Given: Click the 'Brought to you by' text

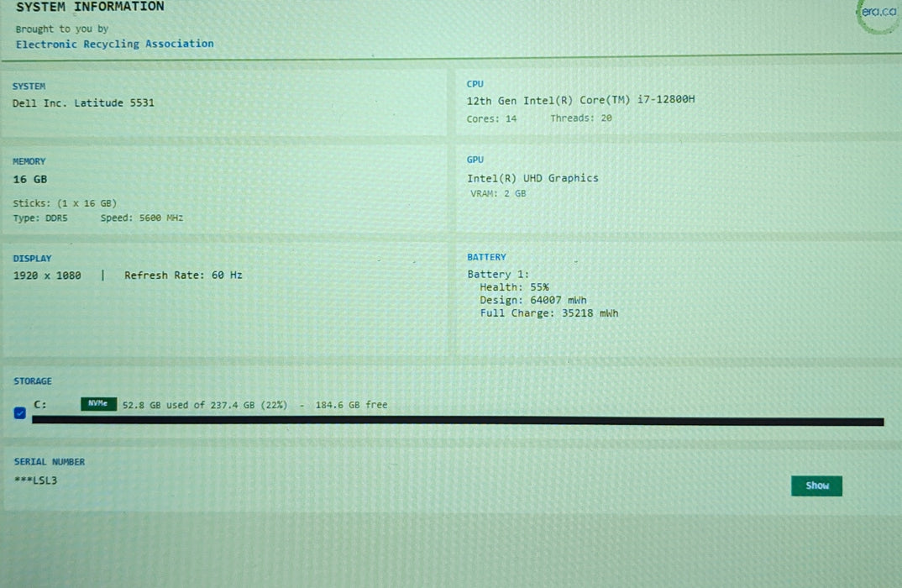Looking at the screenshot, I should [62, 29].
